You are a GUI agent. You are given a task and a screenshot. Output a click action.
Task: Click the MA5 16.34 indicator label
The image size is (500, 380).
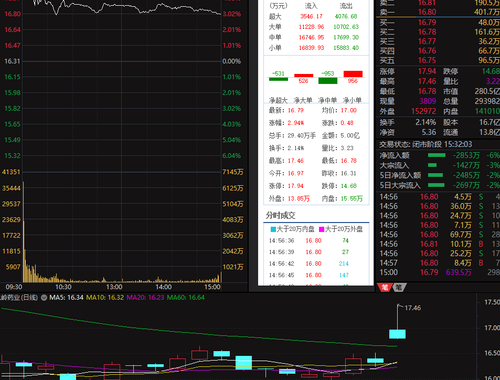point(66,297)
